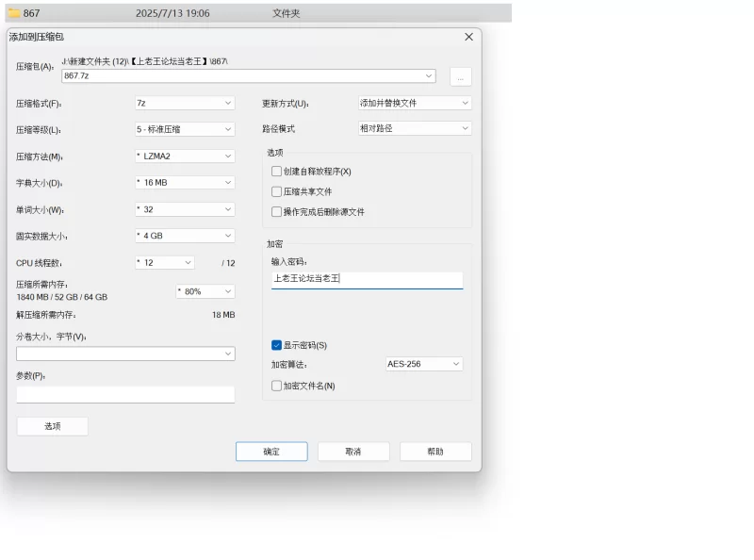Open the 压缩等级 standard compression dropdown
Screen dimensions: 754x560
[185, 129]
